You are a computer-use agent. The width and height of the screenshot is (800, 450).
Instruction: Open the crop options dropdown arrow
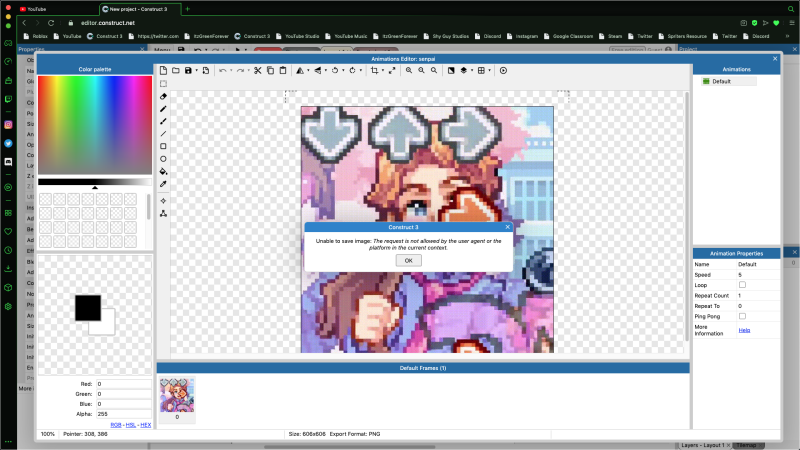[383, 70]
